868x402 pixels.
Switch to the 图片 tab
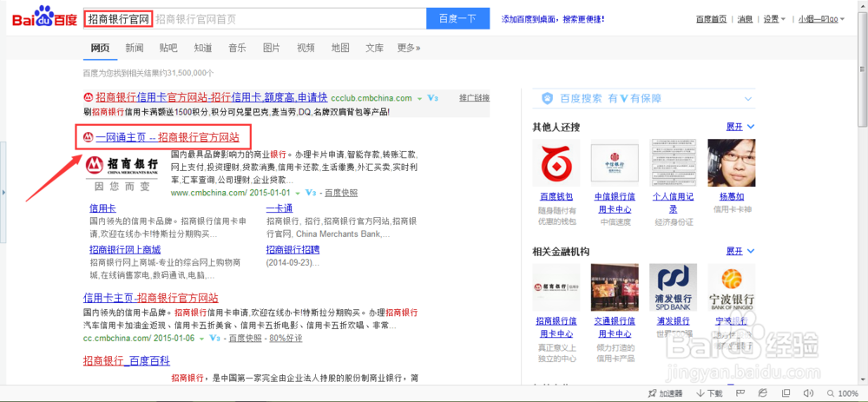click(271, 48)
